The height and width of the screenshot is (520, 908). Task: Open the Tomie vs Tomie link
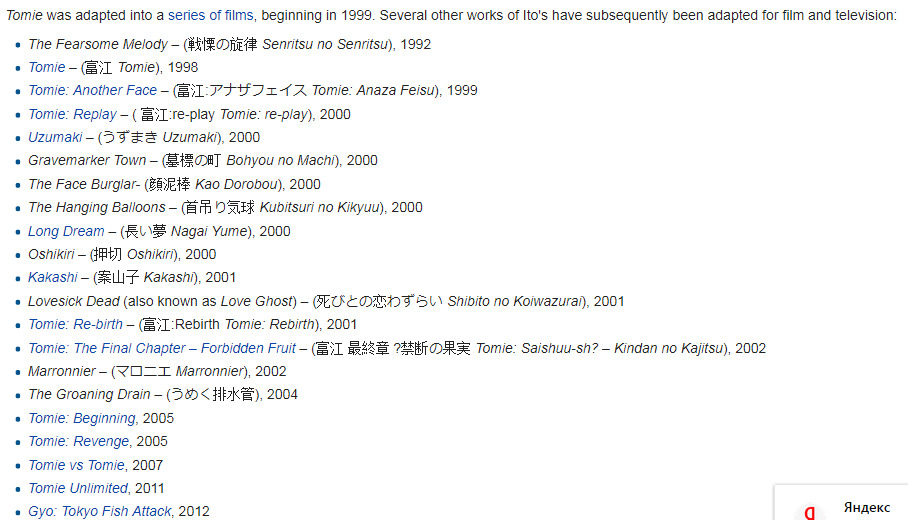pyautogui.click(x=76, y=465)
